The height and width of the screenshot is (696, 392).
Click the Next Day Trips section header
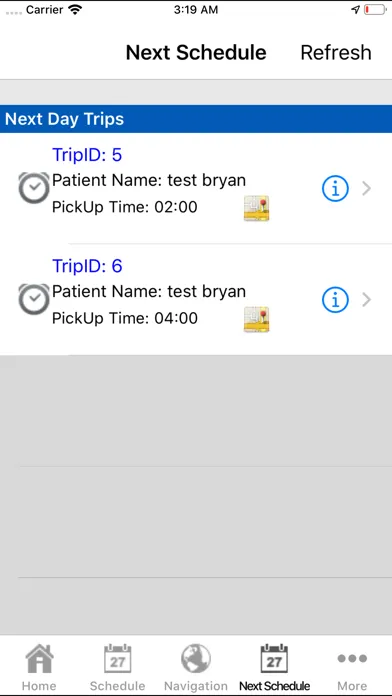point(196,119)
